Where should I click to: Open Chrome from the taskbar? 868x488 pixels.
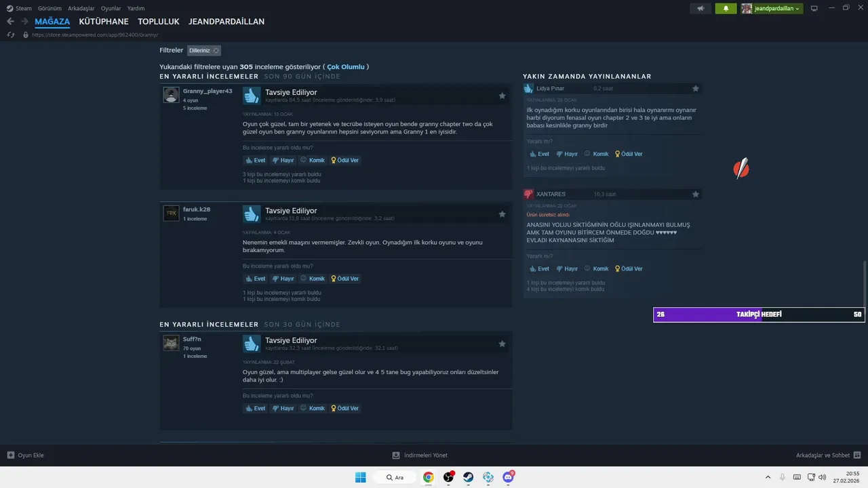point(429,477)
